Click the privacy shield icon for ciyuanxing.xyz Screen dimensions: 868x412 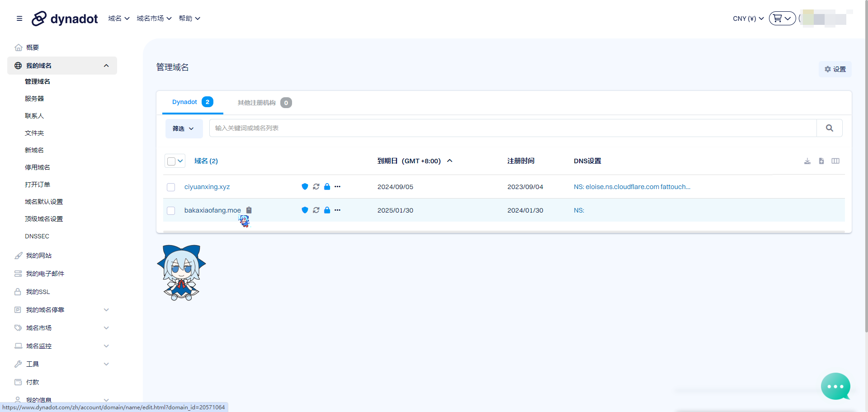(x=305, y=187)
